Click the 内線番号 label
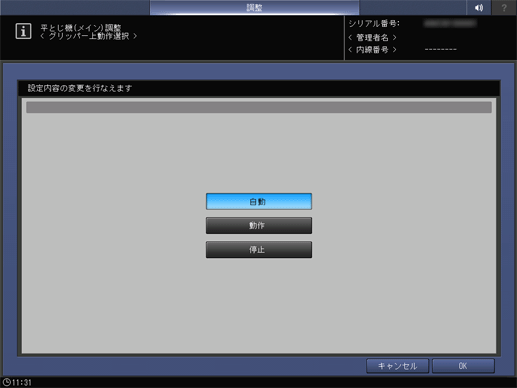This screenshot has height=388, width=517. [x=372, y=50]
